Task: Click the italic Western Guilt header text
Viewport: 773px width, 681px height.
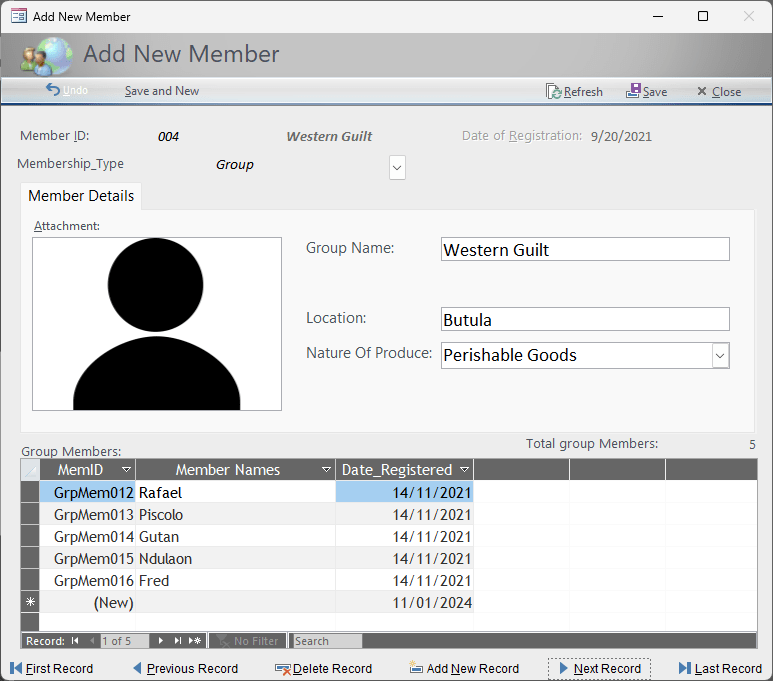Action: [x=329, y=137]
